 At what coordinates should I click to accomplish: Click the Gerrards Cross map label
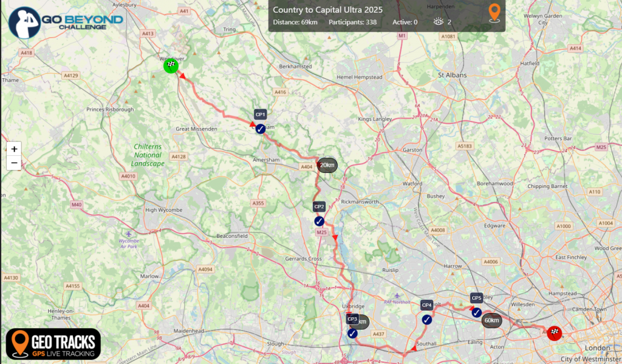pyautogui.click(x=304, y=258)
